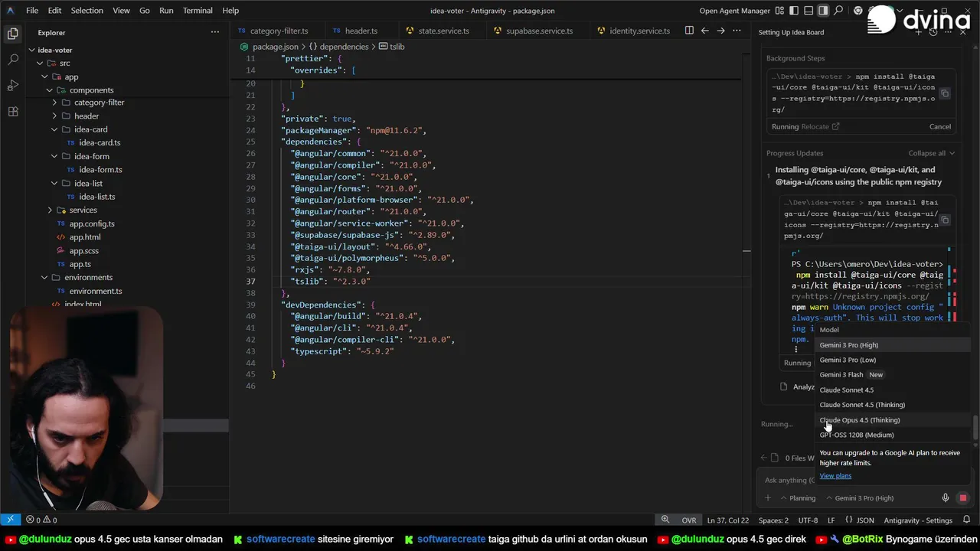Click the Chrome browser icon in title bar
The width and height of the screenshot is (980, 551).
858,11
